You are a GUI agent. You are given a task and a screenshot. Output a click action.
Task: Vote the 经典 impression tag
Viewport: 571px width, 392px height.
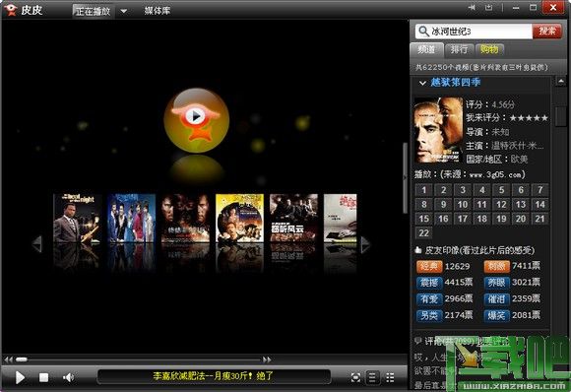[429, 267]
